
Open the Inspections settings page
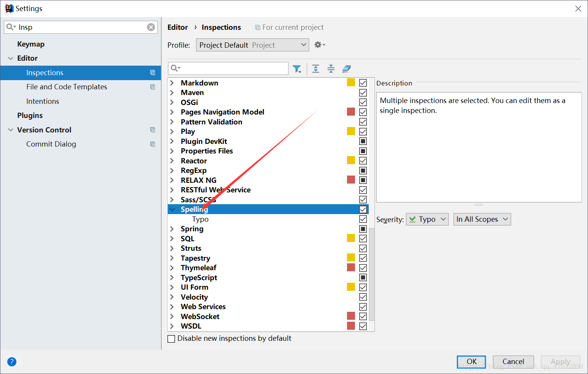[x=80, y=73]
